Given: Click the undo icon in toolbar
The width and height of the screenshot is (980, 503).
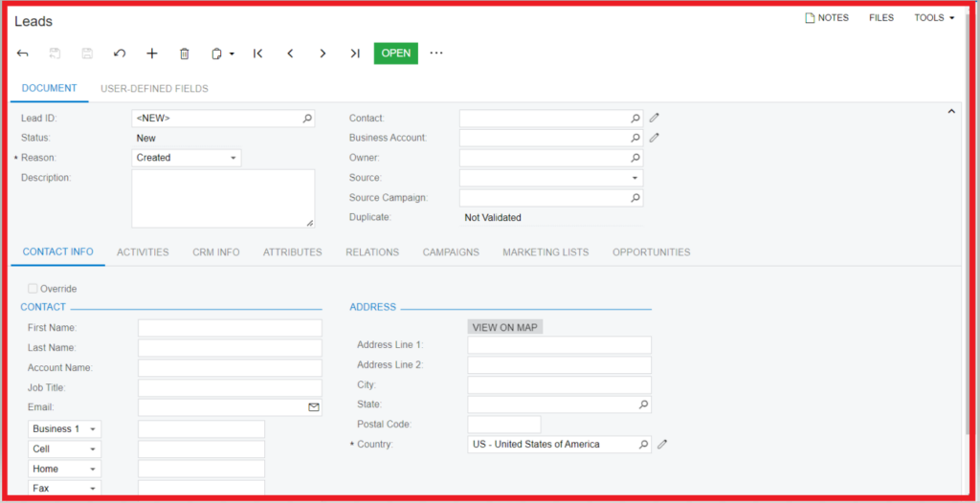Looking at the screenshot, I should 120,54.
